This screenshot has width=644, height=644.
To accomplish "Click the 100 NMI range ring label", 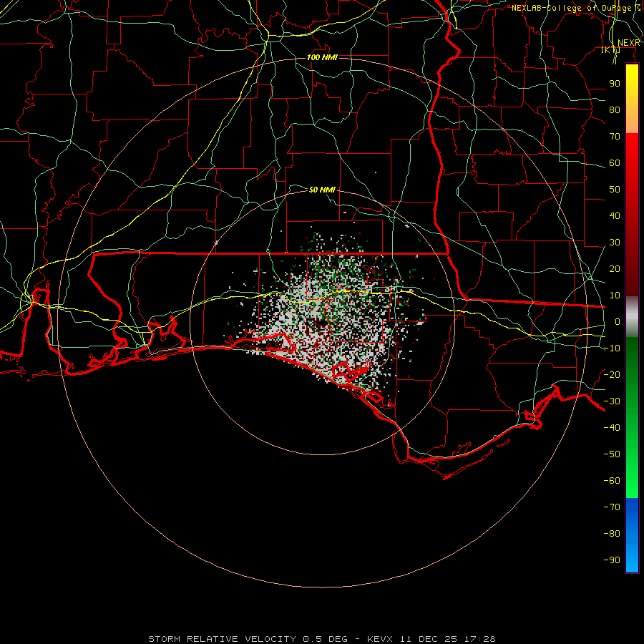I will [x=323, y=57].
